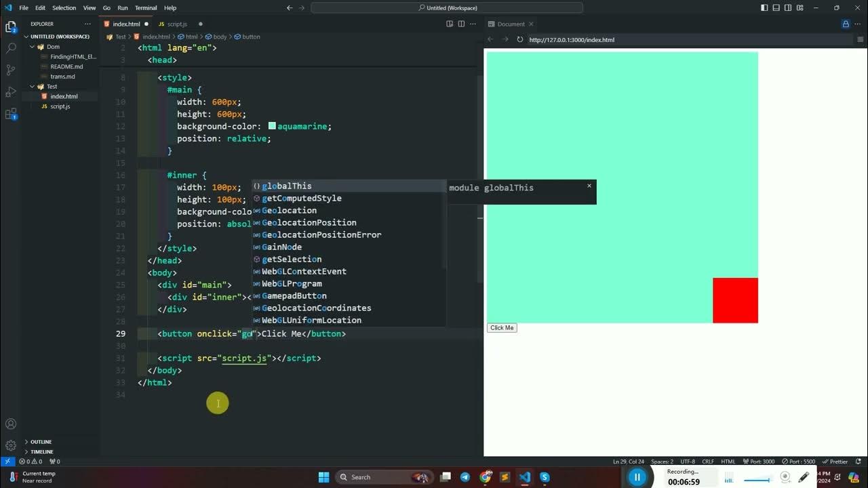Open the Help menu
The width and height of the screenshot is (868, 488).
(170, 7)
